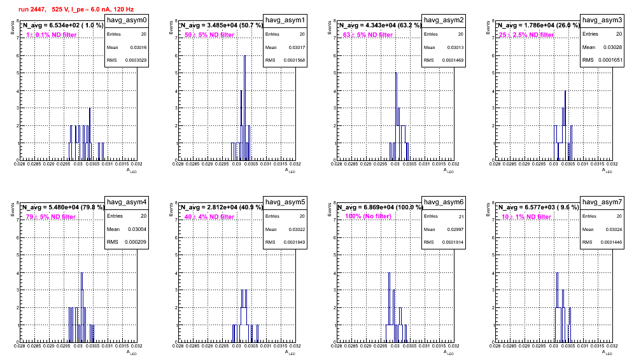Pick the magenta 40 ± 4% ND filter text
Screen dimensions: 634x364
pyautogui.click(x=209, y=217)
